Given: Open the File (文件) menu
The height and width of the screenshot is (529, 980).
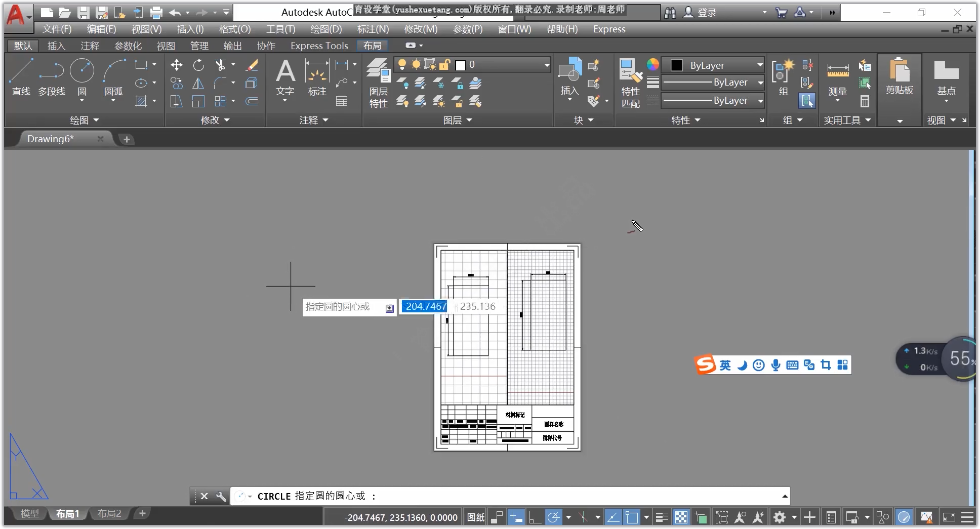Looking at the screenshot, I should [57, 29].
